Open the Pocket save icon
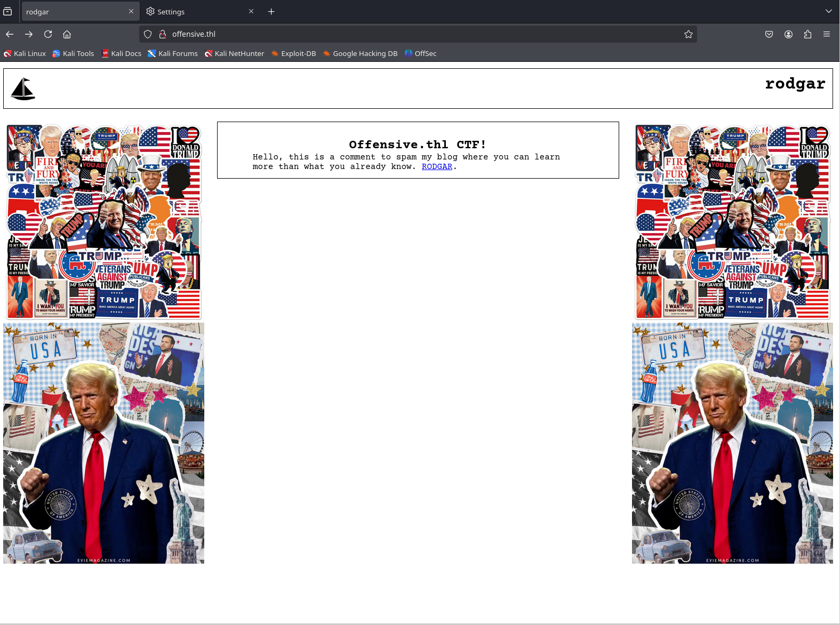The width and height of the screenshot is (840, 625). (x=769, y=34)
